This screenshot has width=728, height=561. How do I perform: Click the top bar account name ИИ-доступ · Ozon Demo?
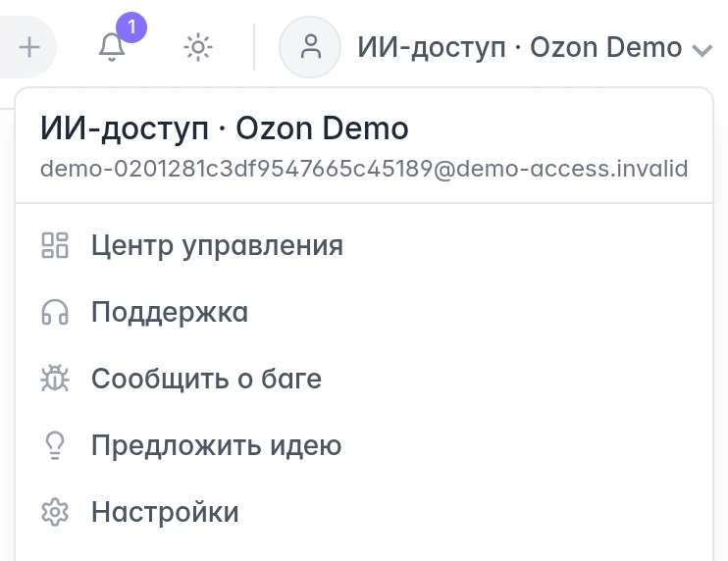tap(520, 47)
